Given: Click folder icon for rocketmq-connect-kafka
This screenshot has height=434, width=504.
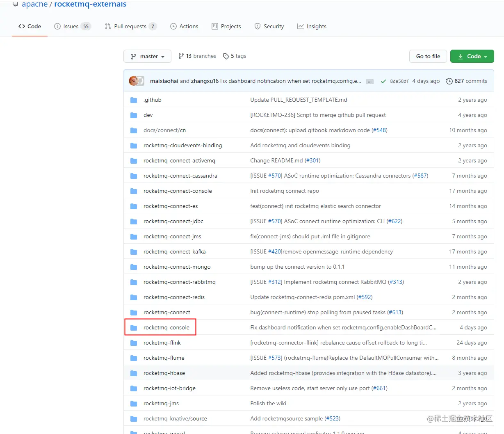Looking at the screenshot, I should click(x=134, y=252).
